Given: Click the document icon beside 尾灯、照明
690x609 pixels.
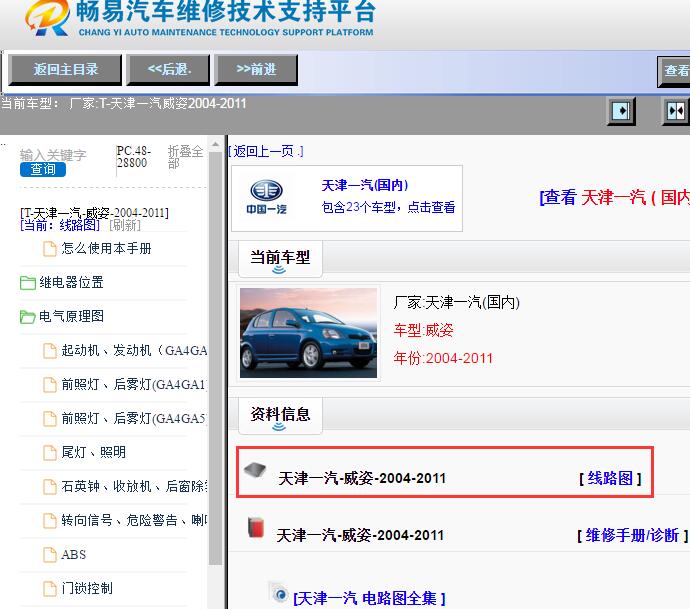Looking at the screenshot, I should pyautogui.click(x=50, y=453).
